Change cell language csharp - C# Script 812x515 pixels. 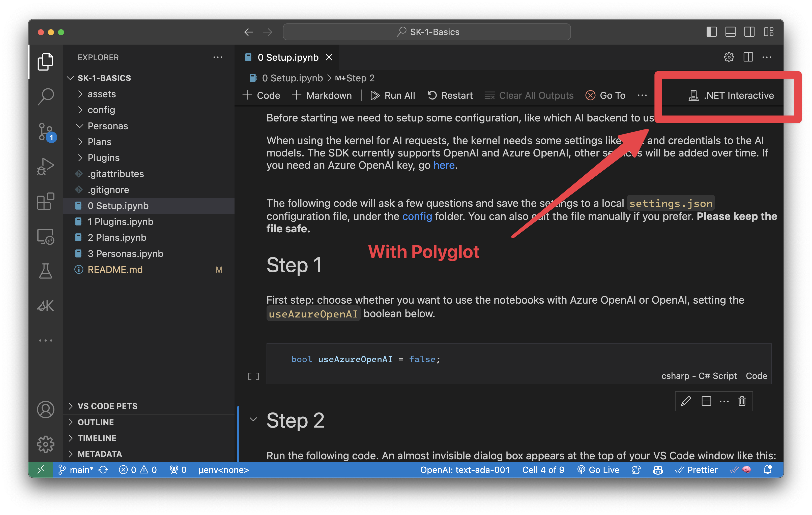point(699,376)
